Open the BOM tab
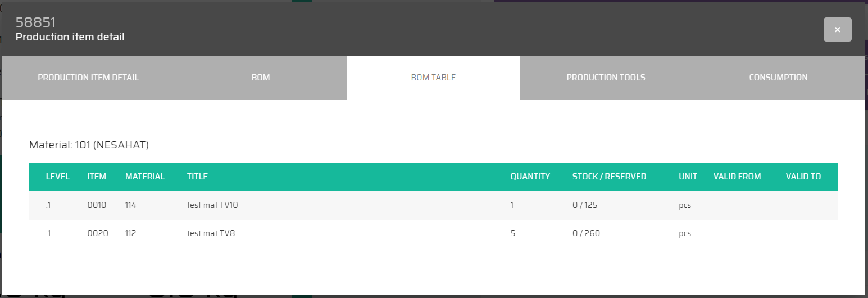Viewport: 868px width, 298px height. [261, 78]
